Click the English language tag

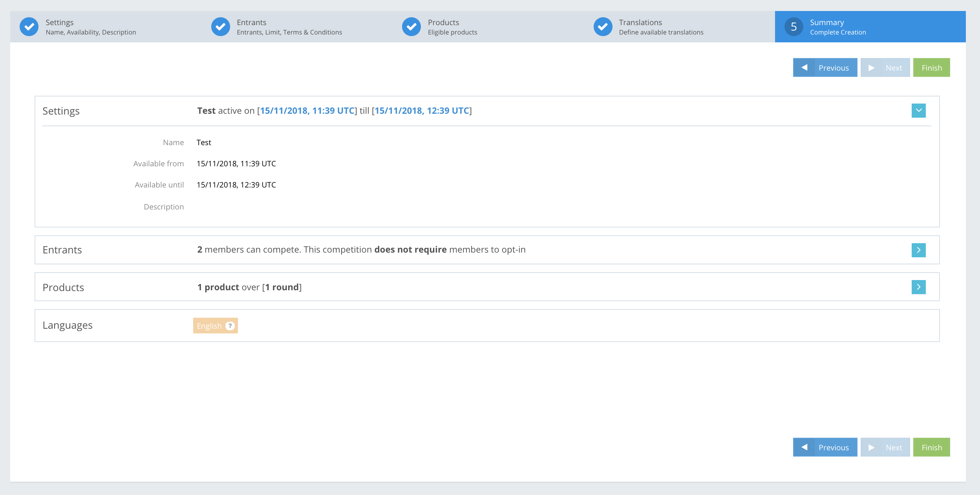coord(215,326)
